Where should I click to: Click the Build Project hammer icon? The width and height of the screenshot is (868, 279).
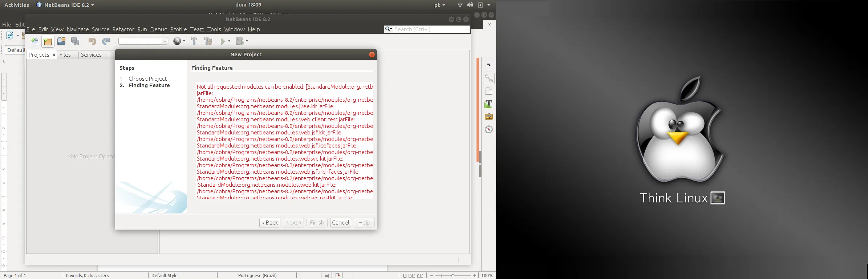tap(194, 41)
